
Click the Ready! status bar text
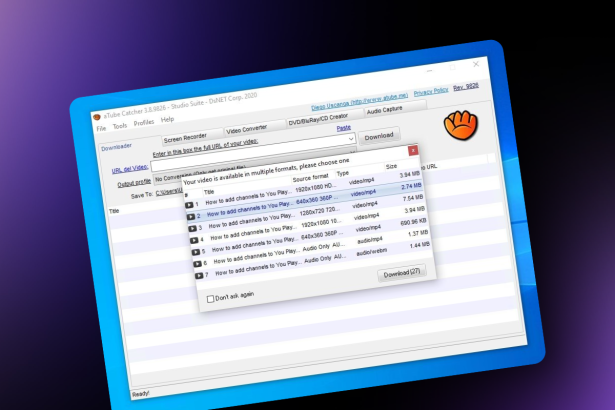[x=140, y=394]
